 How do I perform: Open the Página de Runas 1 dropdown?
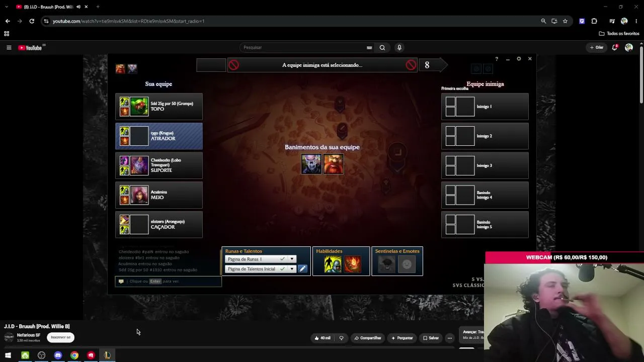(261, 259)
